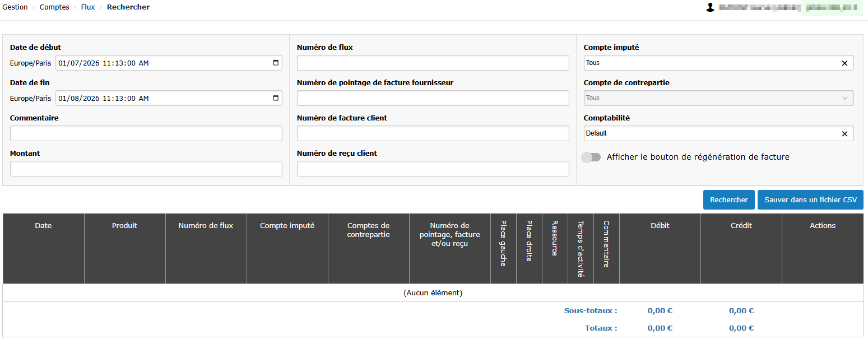Image resolution: width=868 pixels, height=339 pixels.
Task: Open the Compte imputé combo box
Action: pos(711,63)
